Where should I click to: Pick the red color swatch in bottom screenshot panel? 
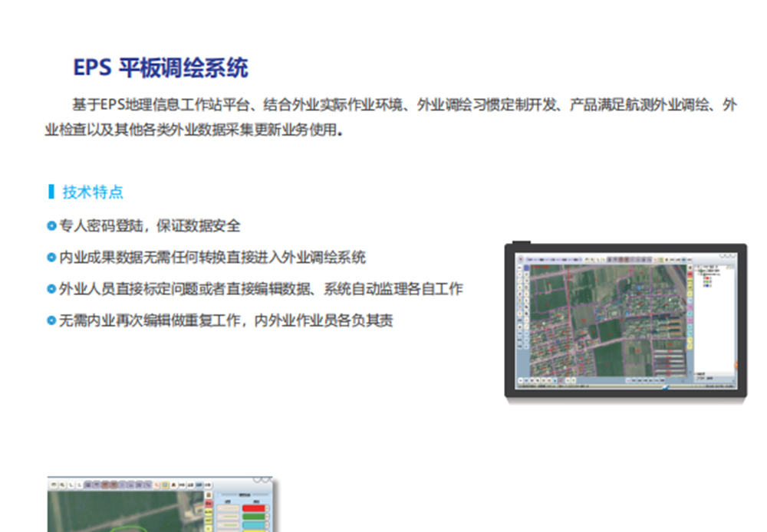[x=253, y=508]
